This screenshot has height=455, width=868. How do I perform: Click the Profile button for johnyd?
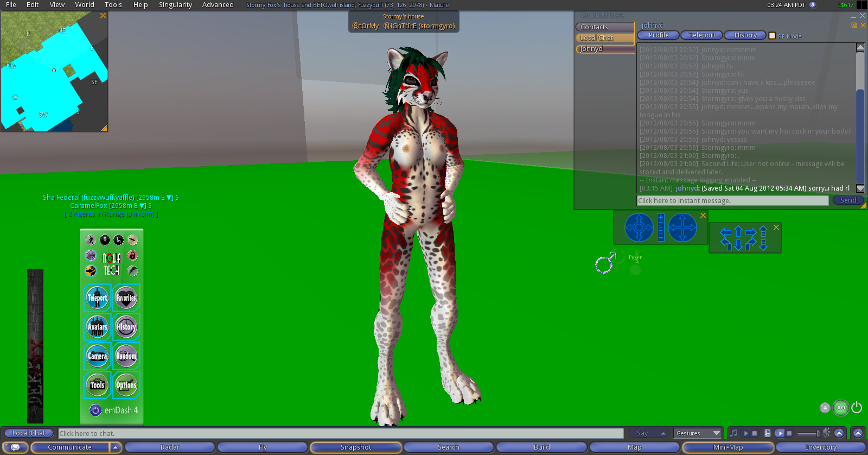coord(659,35)
